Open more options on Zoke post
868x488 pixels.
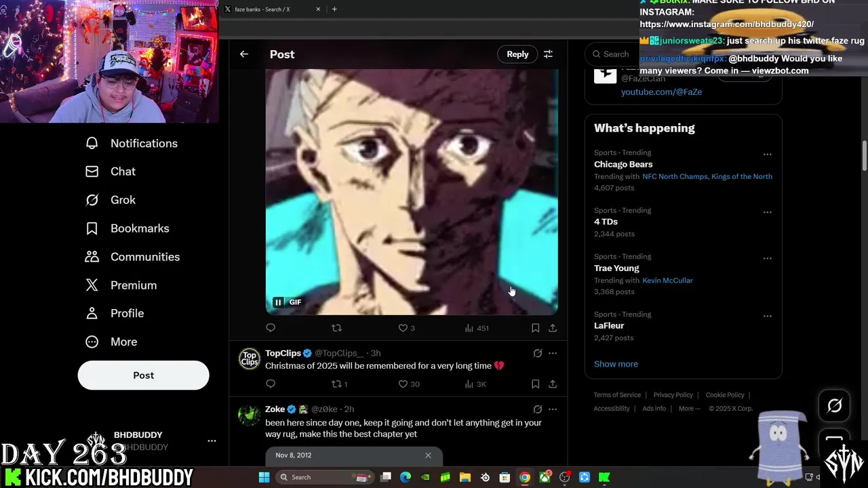(553, 409)
